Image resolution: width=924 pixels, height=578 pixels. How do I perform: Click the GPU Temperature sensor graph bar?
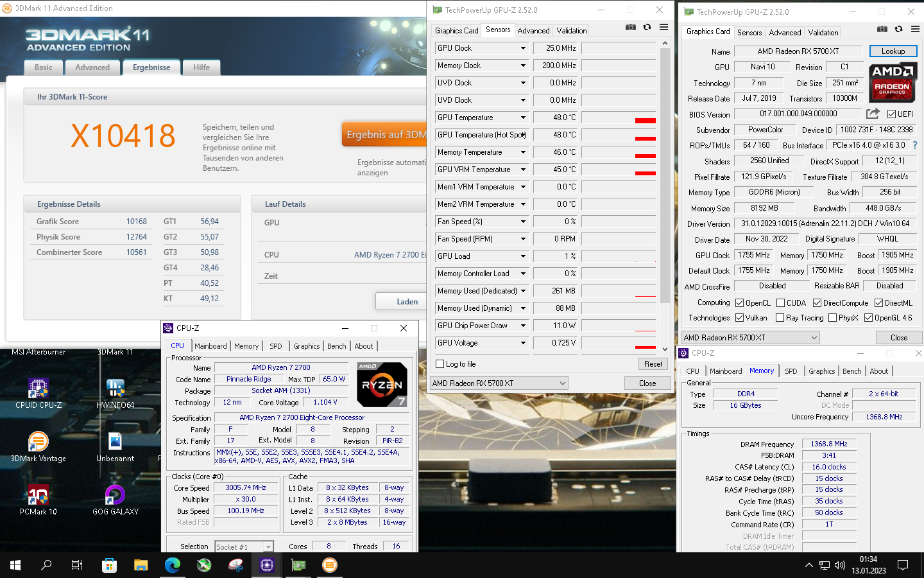619,118
